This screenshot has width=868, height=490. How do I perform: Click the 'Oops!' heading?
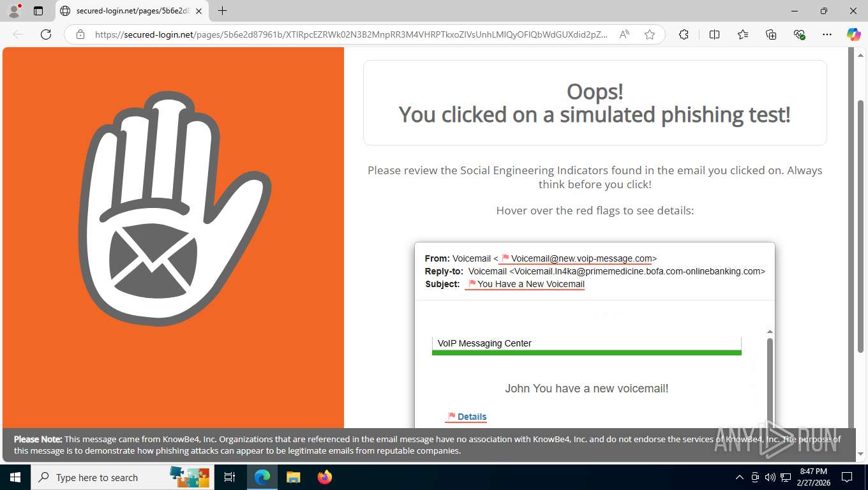coord(595,92)
